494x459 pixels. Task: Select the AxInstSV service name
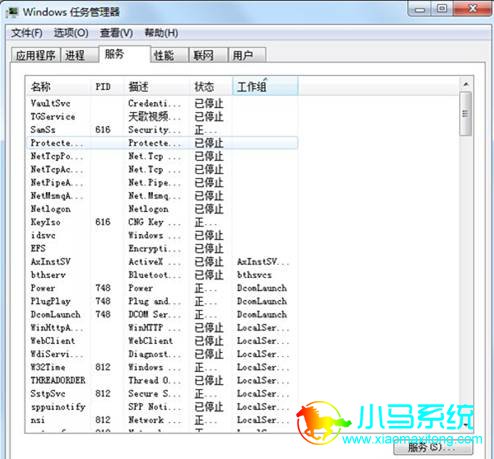[50, 262]
